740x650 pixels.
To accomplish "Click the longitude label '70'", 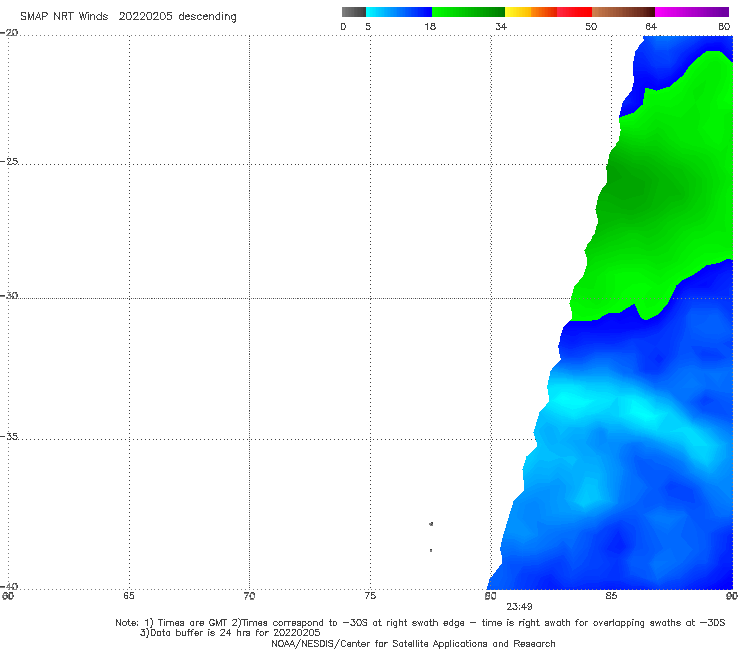I will pyautogui.click(x=249, y=596).
